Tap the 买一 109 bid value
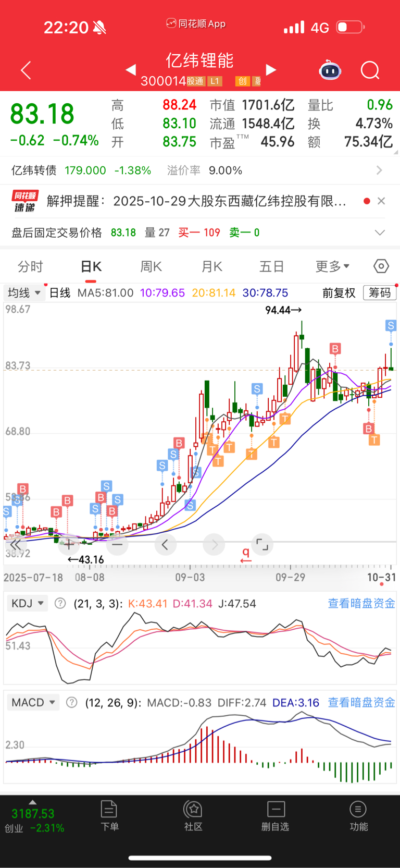 (x=199, y=233)
